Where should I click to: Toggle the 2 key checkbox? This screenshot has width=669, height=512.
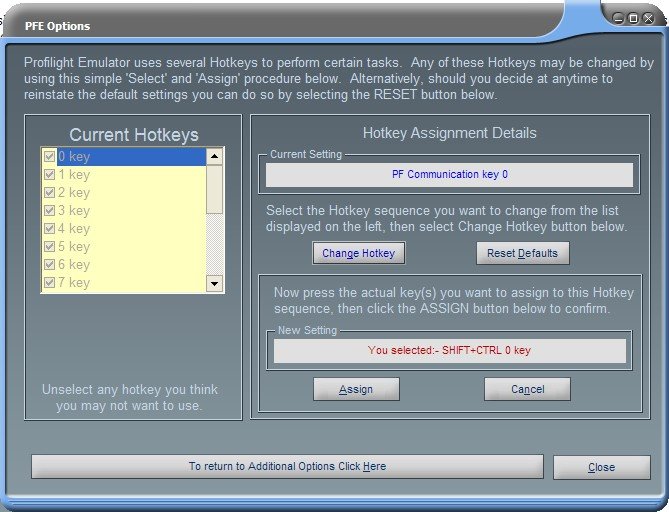coord(49,192)
